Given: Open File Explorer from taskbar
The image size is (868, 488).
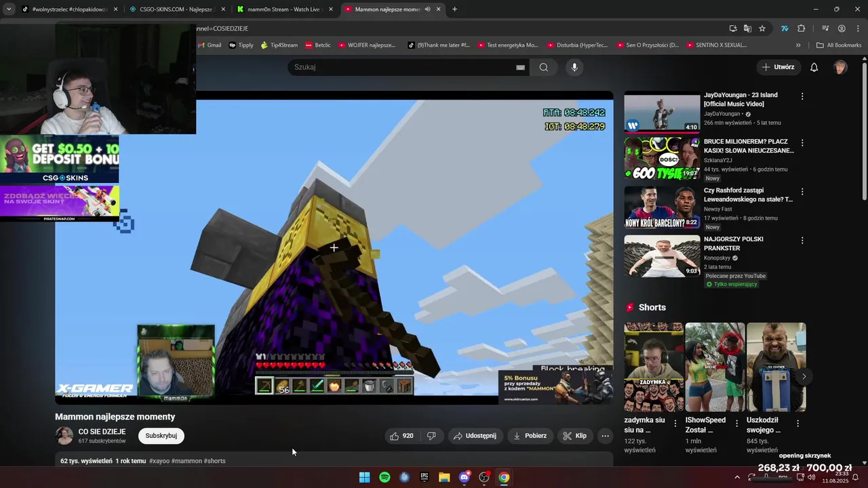Looking at the screenshot, I should (444, 477).
